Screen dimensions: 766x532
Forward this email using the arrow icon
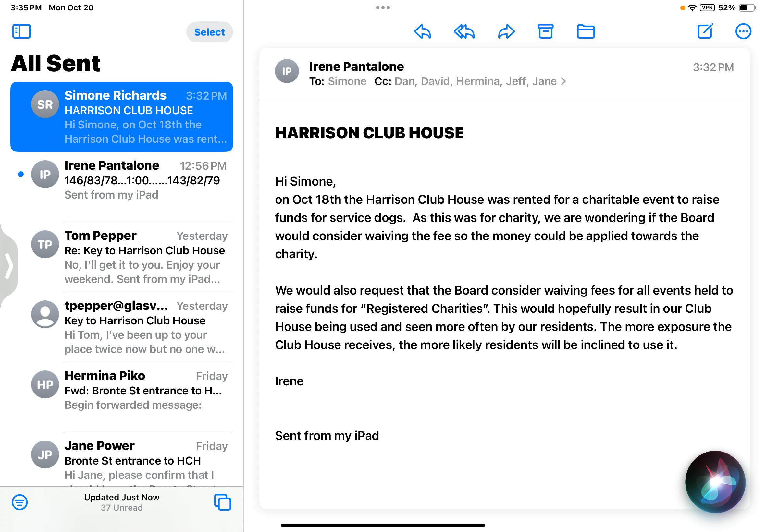pyautogui.click(x=506, y=32)
